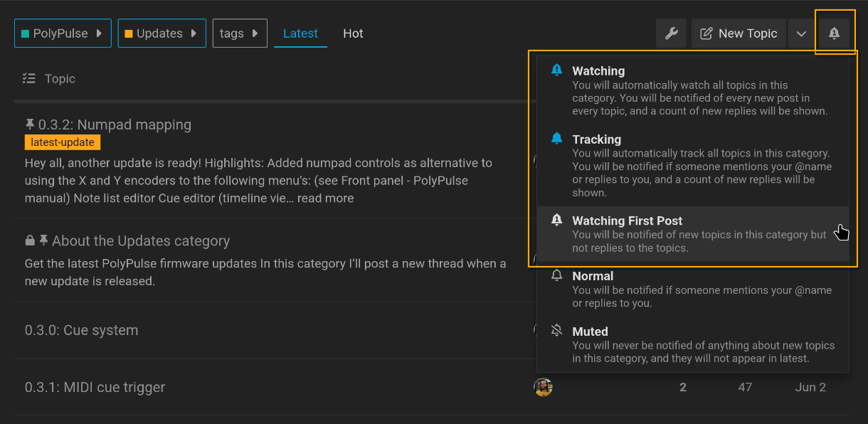Click the user avatar on MIDI cue row
The image size is (868, 424).
point(543,387)
